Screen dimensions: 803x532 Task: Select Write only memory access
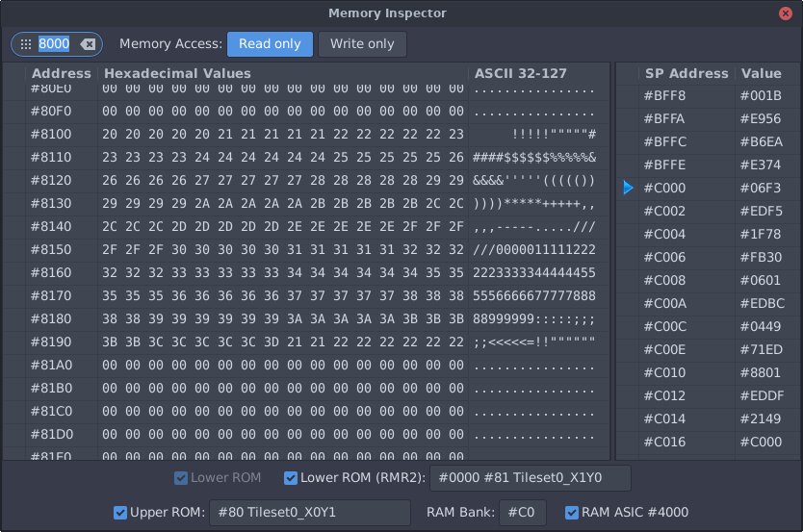click(x=362, y=44)
